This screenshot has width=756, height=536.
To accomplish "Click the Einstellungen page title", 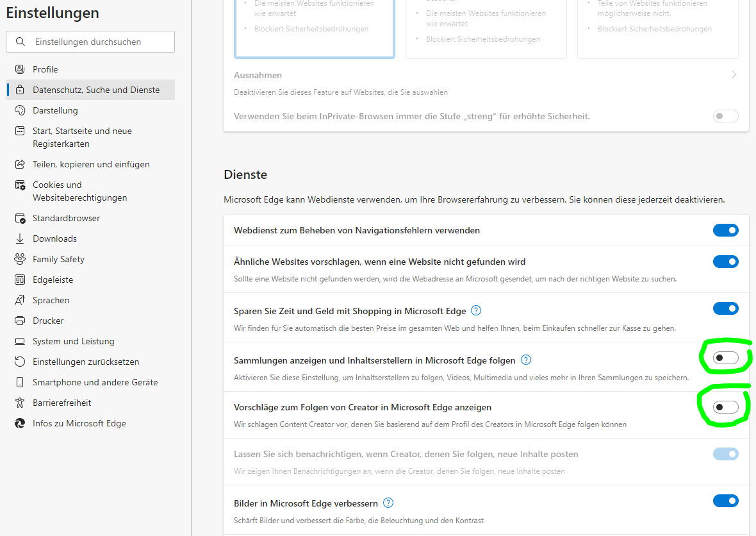I will (53, 13).
